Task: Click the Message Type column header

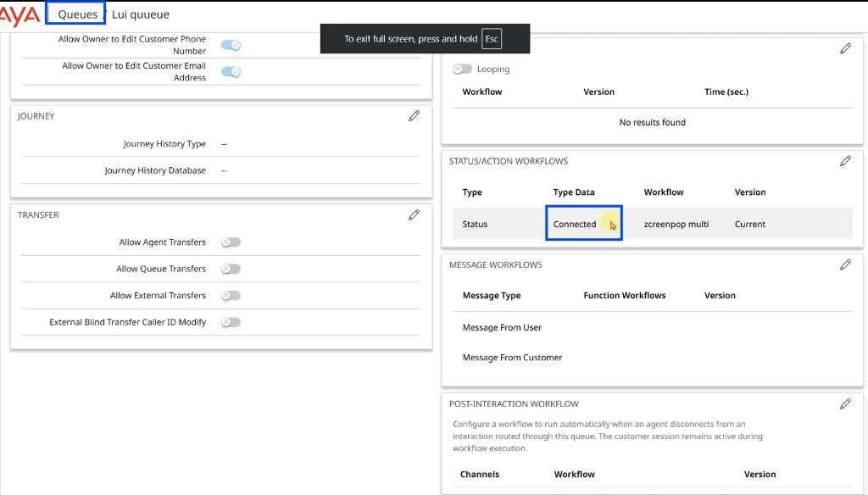Action: tap(492, 296)
